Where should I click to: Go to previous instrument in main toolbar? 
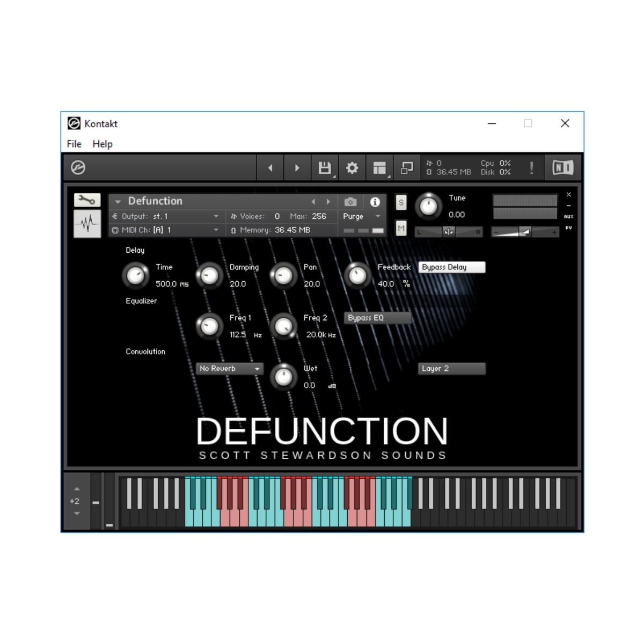270,168
